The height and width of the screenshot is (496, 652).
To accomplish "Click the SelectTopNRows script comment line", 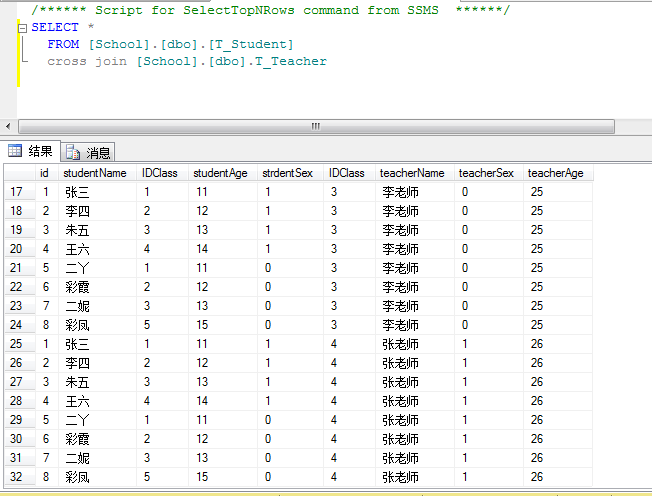I will (x=270, y=10).
